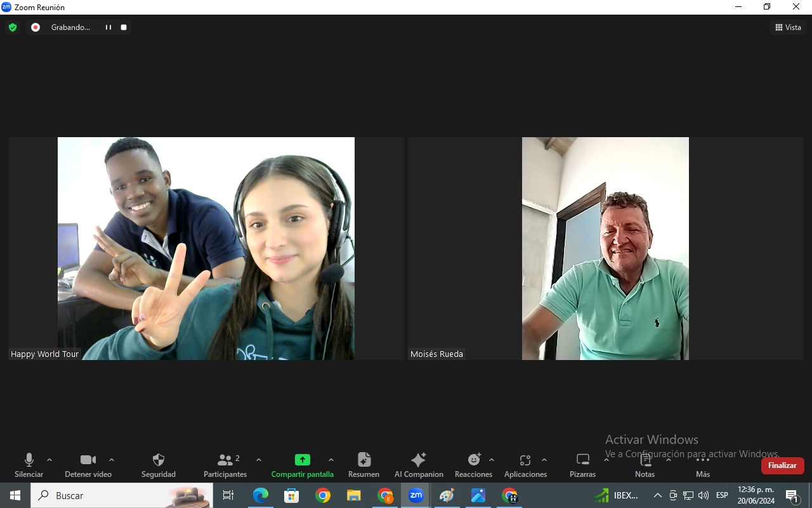Click the Moisés Rueda name label

point(437,354)
